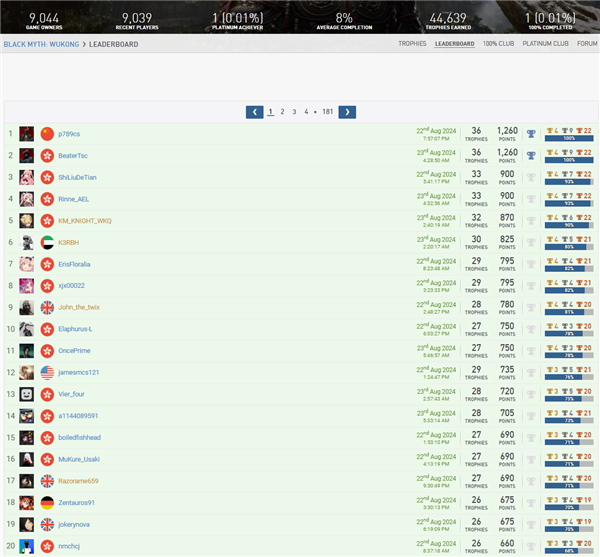Click UAE flag beside K3RBH

(47, 243)
